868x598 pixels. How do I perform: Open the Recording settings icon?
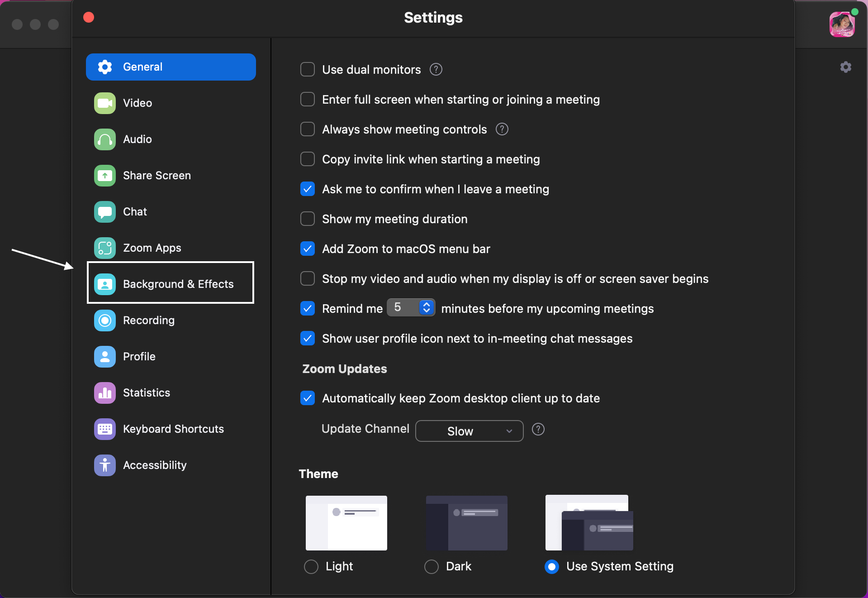pos(104,321)
